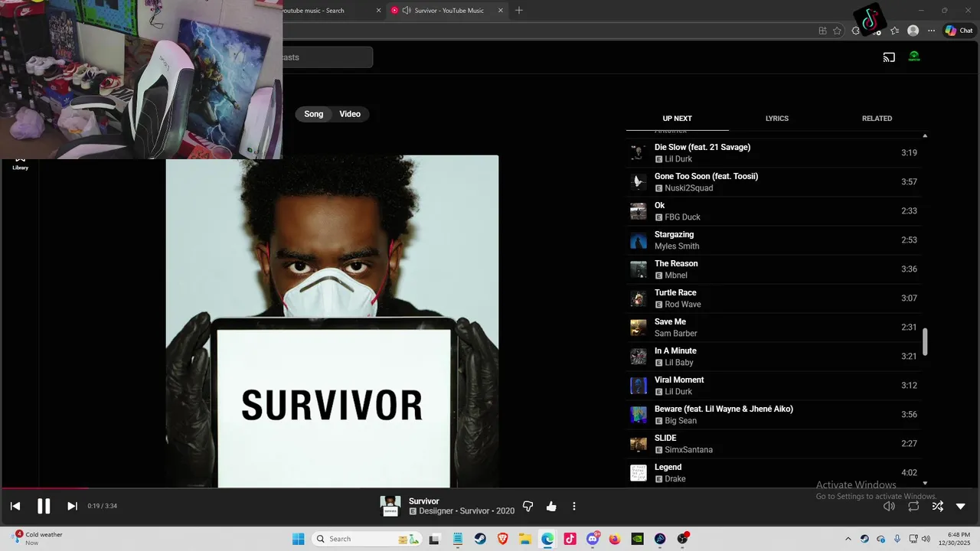Click the player volume speaker icon
Viewport: 980px width, 551px height.
point(889,506)
